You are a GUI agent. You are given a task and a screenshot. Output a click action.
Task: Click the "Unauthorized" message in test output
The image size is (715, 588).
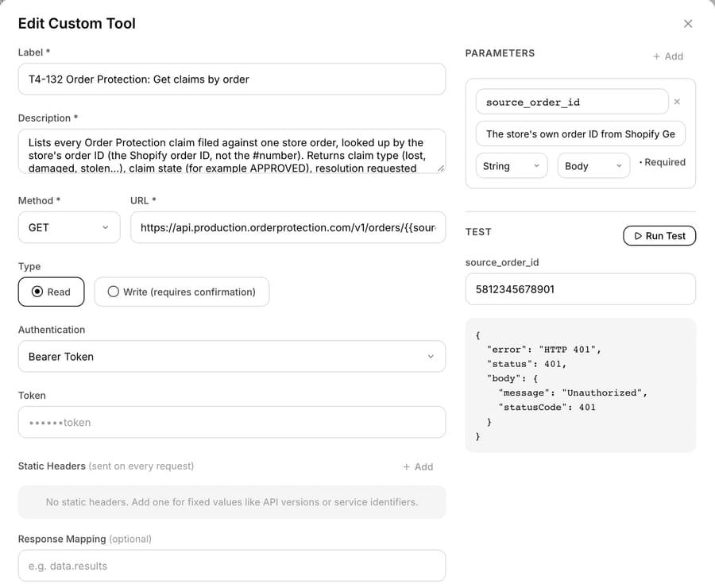[x=602, y=393]
